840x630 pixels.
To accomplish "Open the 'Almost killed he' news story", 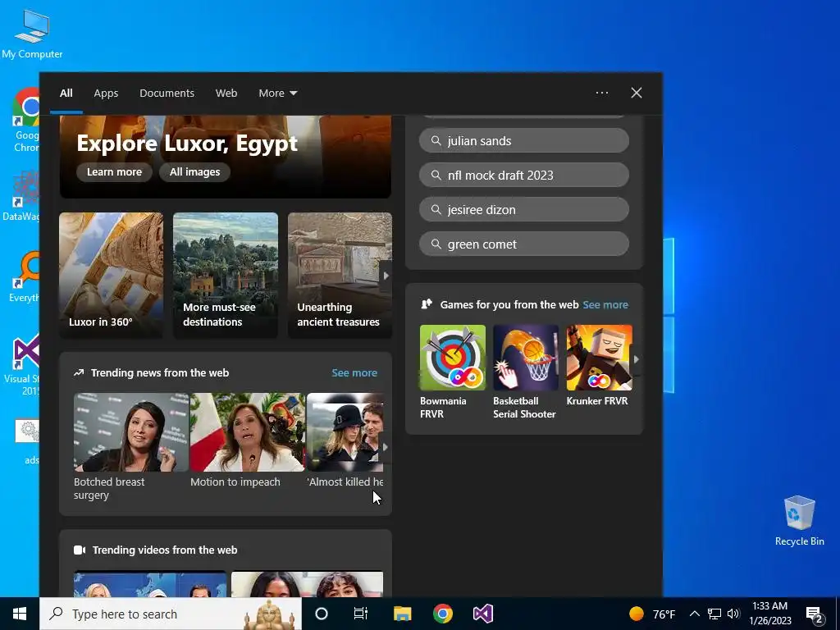I will [345, 441].
